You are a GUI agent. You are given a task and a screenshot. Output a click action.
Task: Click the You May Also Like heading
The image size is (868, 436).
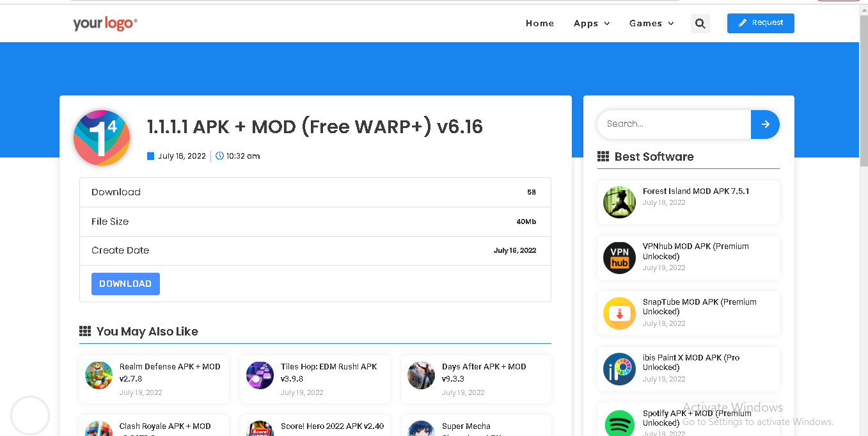147,332
